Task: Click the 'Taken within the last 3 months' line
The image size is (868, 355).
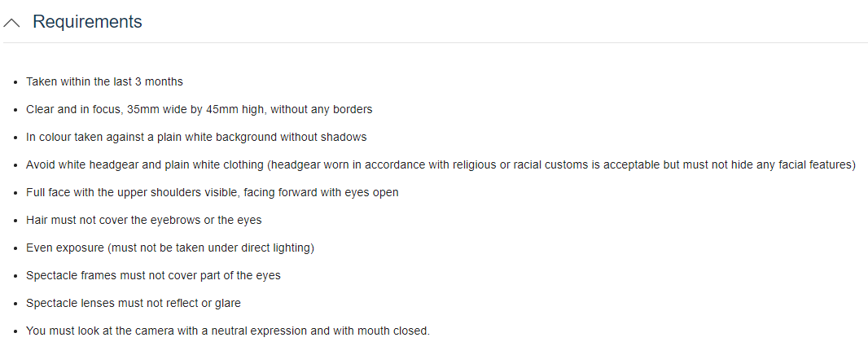Action: [x=104, y=81]
